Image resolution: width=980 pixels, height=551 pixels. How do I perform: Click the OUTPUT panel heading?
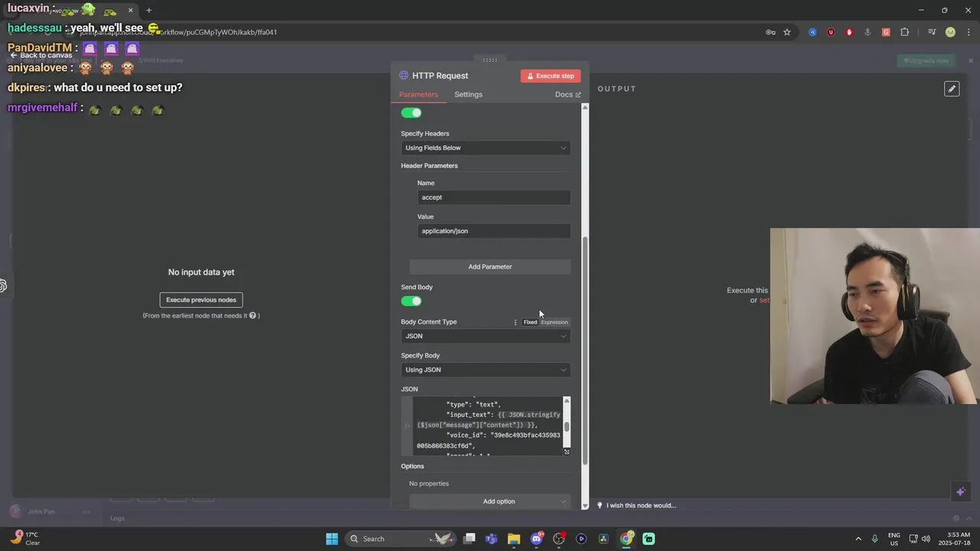click(x=617, y=89)
